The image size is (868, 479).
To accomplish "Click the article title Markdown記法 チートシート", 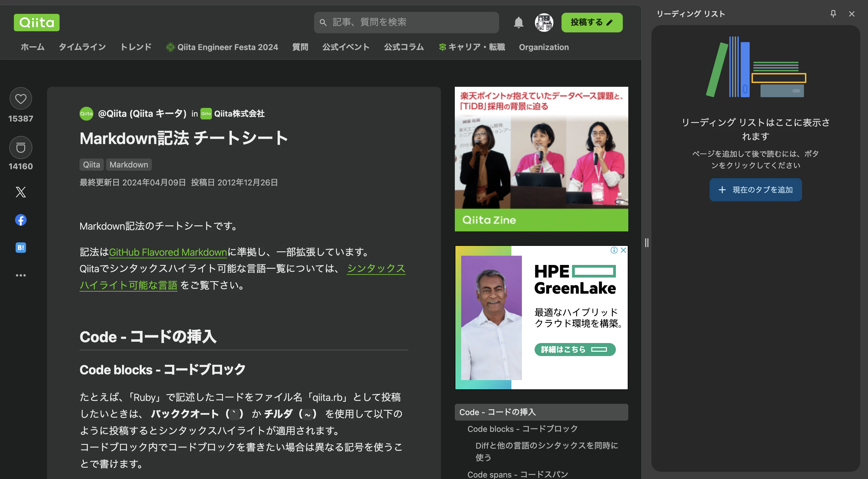I will [184, 138].
